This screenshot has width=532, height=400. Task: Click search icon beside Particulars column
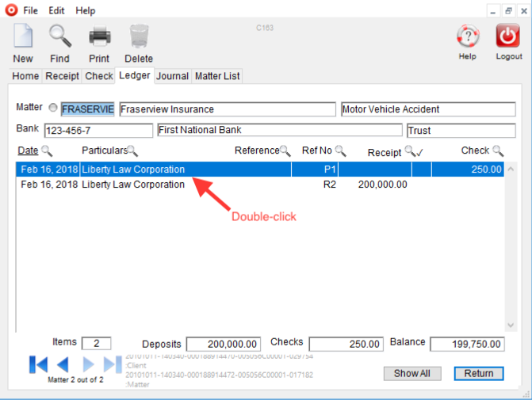[132, 150]
